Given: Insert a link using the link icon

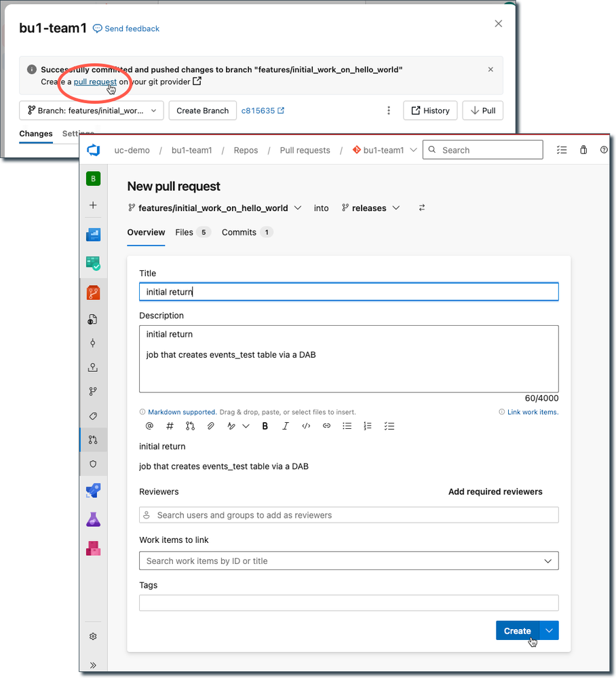Looking at the screenshot, I should coord(326,426).
